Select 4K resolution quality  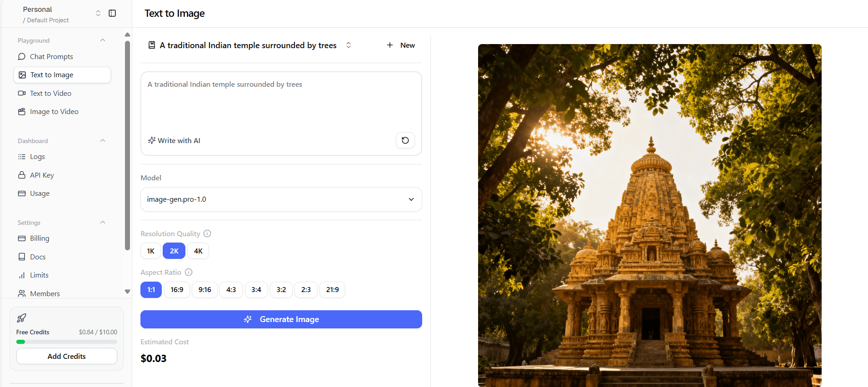pos(198,251)
